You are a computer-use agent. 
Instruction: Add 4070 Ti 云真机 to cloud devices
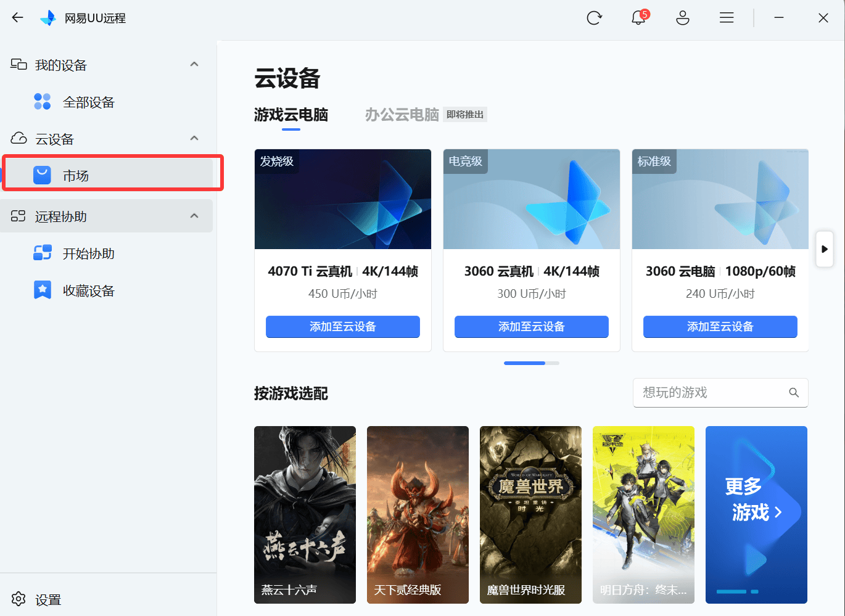coord(342,327)
